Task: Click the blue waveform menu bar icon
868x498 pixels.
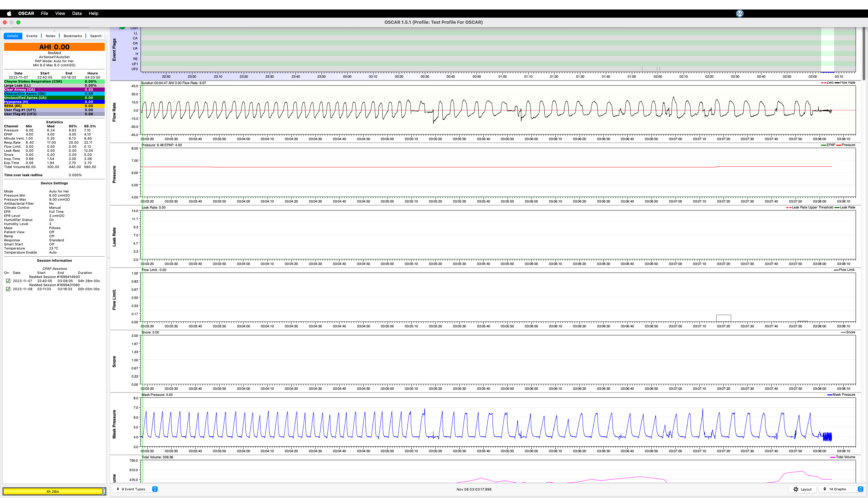Action: tap(739, 13)
